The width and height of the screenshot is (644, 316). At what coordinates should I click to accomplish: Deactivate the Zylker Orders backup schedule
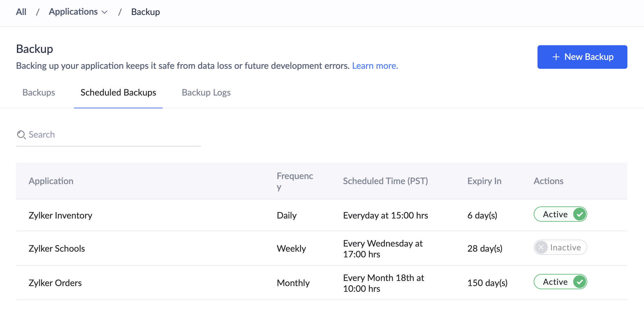click(x=560, y=282)
